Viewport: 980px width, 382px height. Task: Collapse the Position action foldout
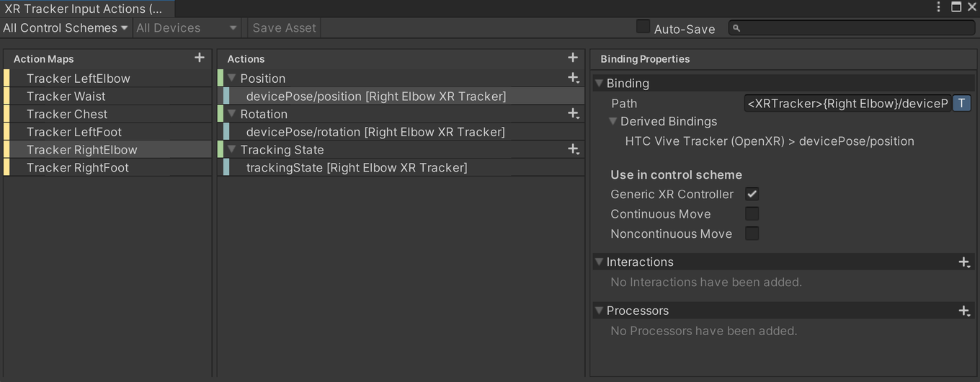232,78
